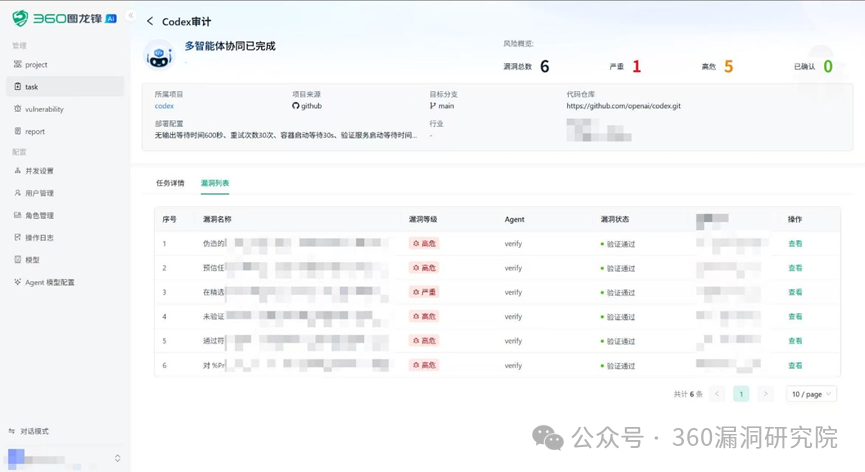This screenshot has height=472, width=865.
Task: Click the robot avatar icon
Action: [x=159, y=56]
